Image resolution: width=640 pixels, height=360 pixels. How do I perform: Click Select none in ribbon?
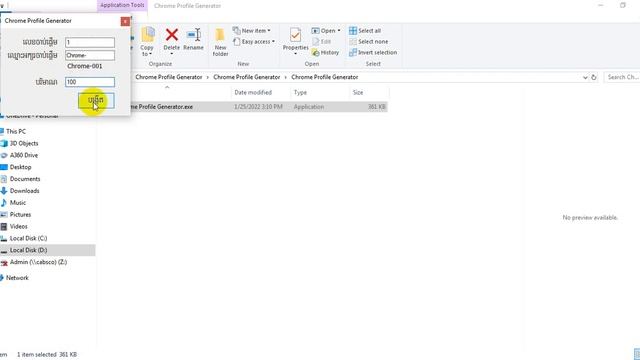(369, 42)
